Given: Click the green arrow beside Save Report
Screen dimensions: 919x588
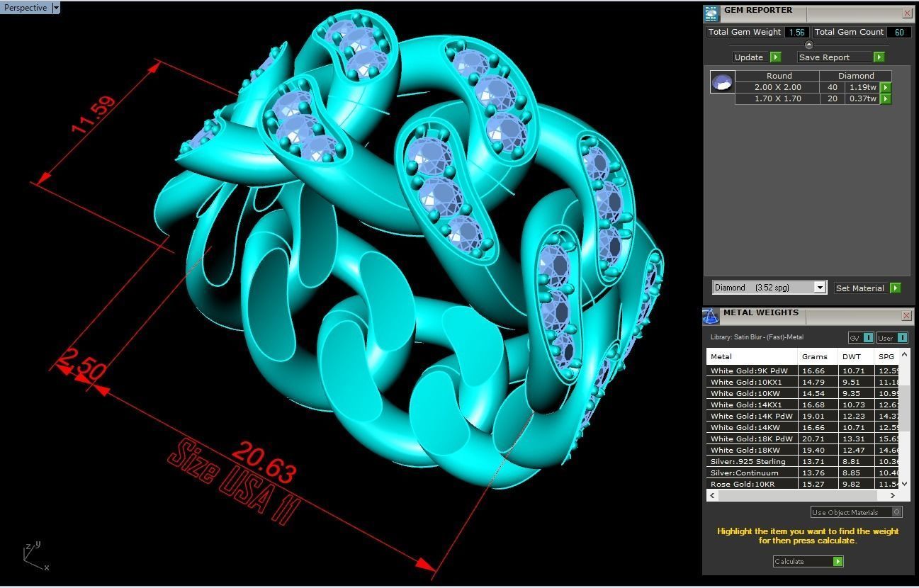Looking at the screenshot, I should (x=879, y=57).
